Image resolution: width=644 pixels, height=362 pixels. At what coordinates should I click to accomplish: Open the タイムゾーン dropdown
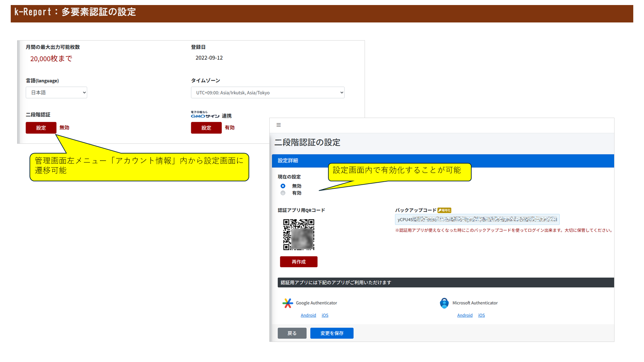[267, 93]
